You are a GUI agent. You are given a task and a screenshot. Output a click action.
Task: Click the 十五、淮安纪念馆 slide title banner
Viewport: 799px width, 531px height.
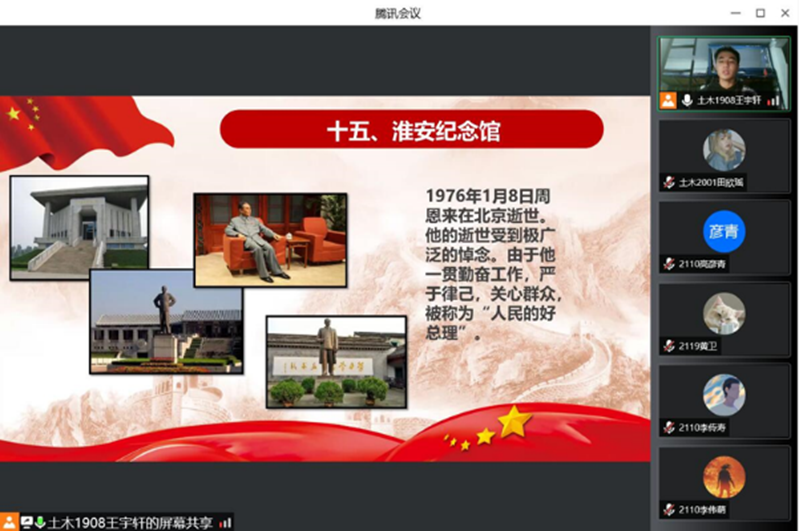[x=412, y=130]
